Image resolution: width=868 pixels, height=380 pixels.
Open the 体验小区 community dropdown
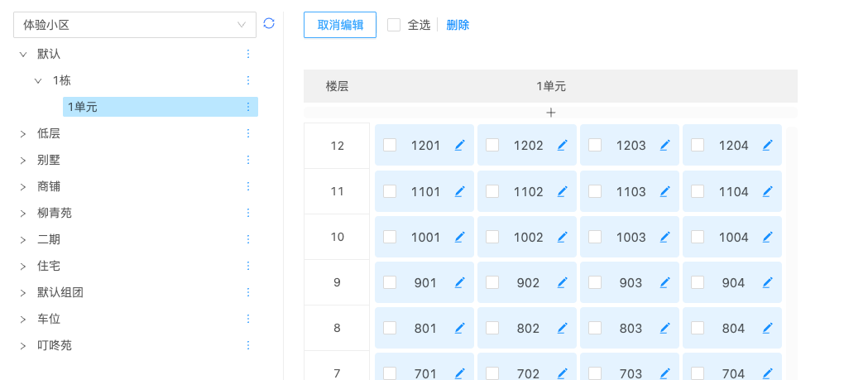[x=135, y=25]
